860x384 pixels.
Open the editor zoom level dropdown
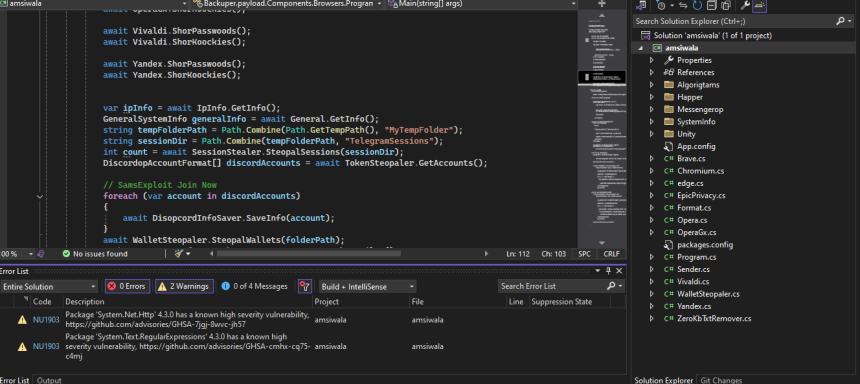tap(30, 254)
